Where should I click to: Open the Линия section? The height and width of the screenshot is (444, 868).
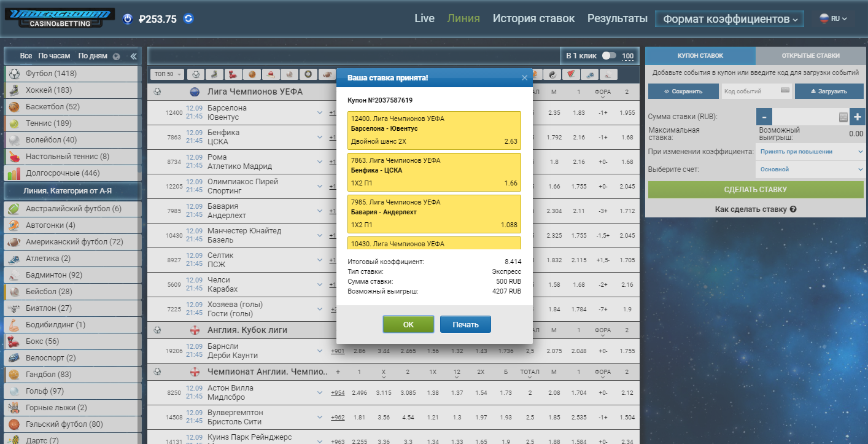click(x=463, y=18)
